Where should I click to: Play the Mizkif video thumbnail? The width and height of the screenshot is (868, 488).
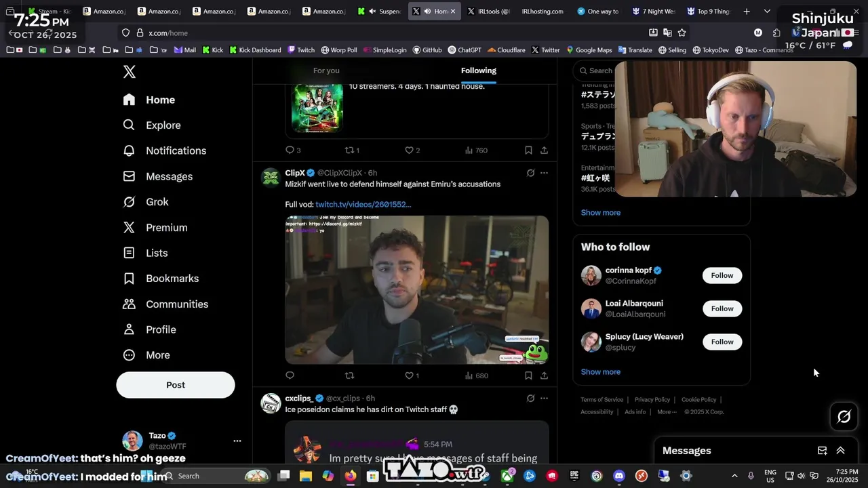tap(416, 290)
